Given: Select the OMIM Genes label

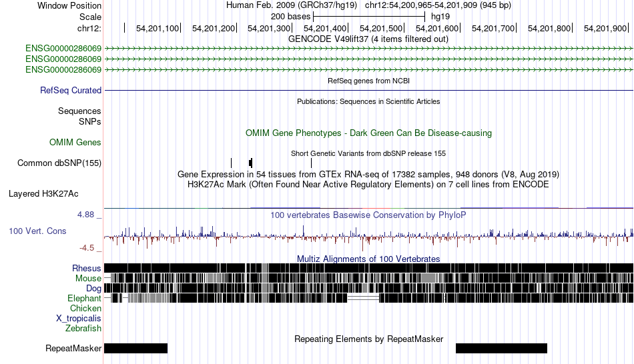Looking at the screenshot, I should pyautogui.click(x=75, y=142).
